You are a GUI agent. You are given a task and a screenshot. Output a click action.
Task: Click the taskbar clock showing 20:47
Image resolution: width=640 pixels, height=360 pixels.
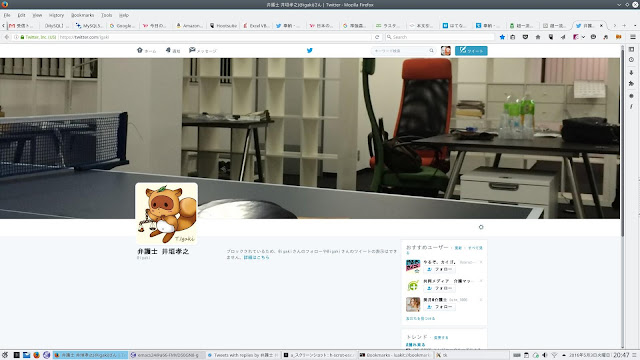point(621,355)
